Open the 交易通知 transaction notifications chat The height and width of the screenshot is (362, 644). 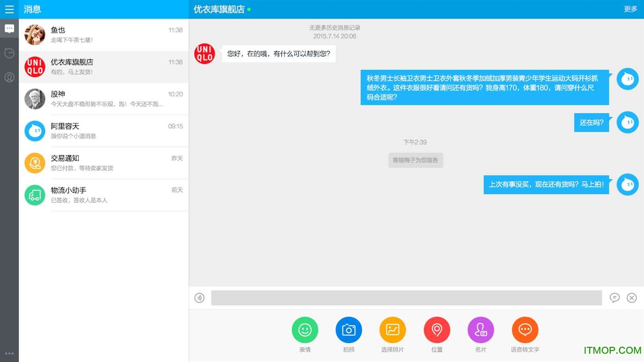click(104, 163)
